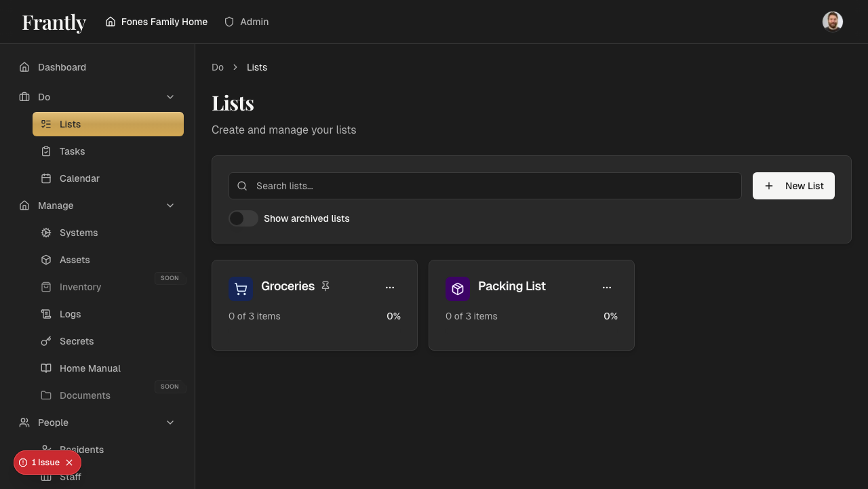Collapse the Do section in the sidebar
The height and width of the screenshot is (489, 868).
click(170, 97)
